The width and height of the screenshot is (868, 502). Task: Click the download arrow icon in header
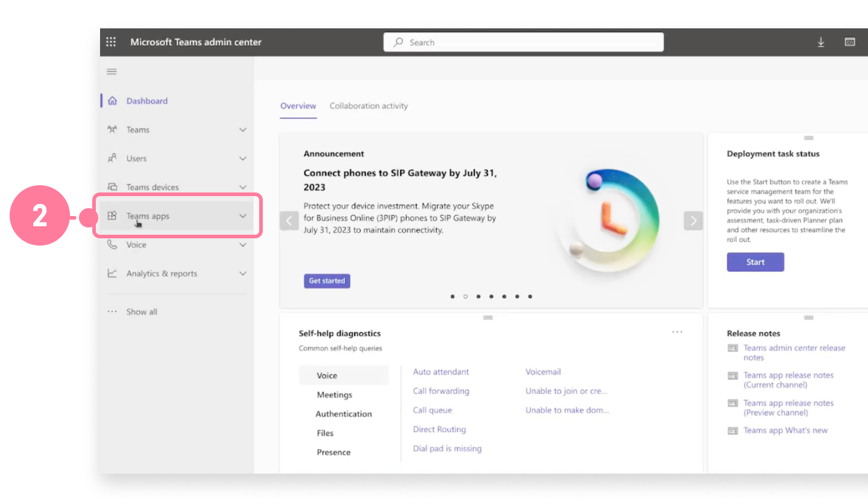(821, 42)
